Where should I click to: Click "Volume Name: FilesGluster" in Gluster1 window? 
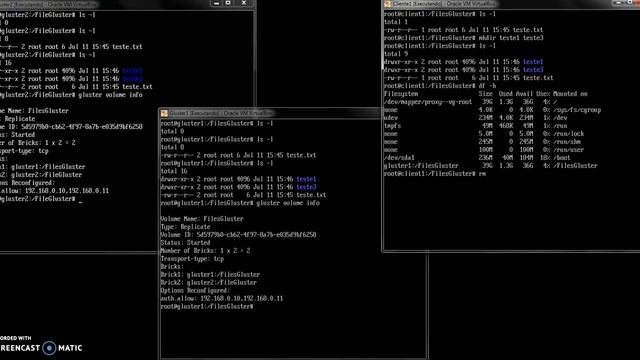click(202, 219)
